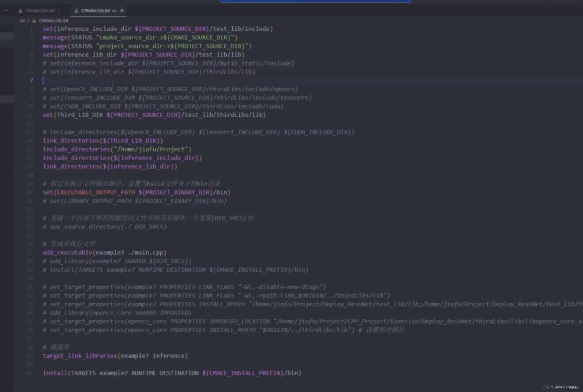Click the set EXECUTABLE_OUTPUT_PATH line
The height and width of the screenshot is (392, 583).
[136, 192]
